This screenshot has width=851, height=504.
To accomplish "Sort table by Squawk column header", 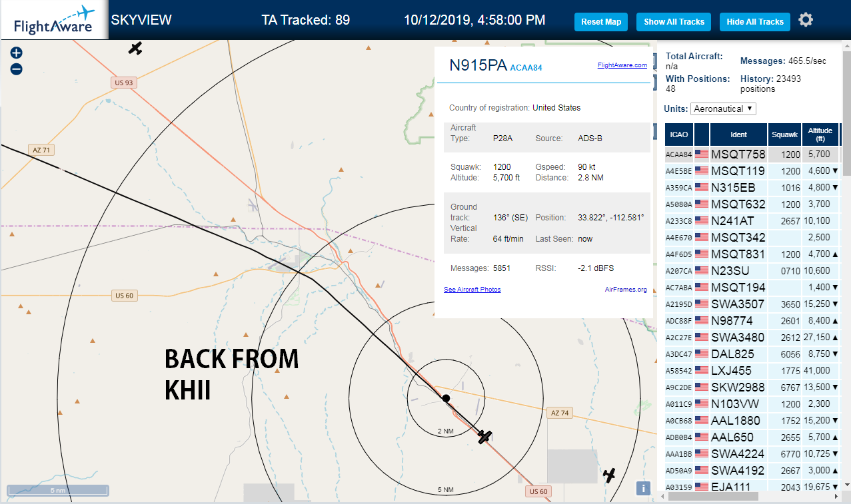I will [784, 134].
